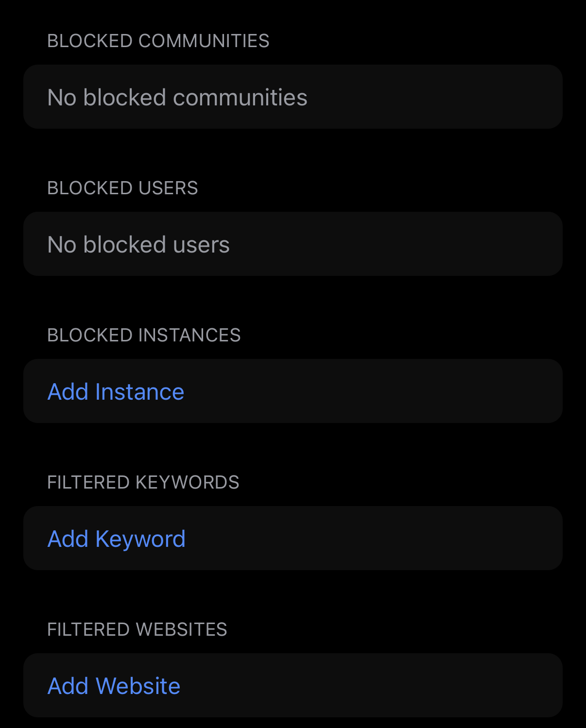Click the card under Filtered Keywords heading
Viewport: 586px width, 728px height.
pos(293,539)
